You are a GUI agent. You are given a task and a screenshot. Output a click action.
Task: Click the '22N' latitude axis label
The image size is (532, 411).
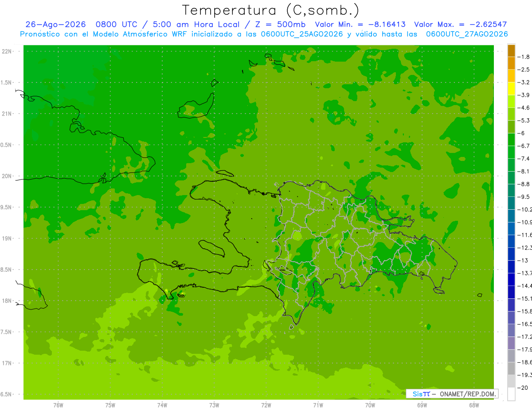[x=7, y=51]
